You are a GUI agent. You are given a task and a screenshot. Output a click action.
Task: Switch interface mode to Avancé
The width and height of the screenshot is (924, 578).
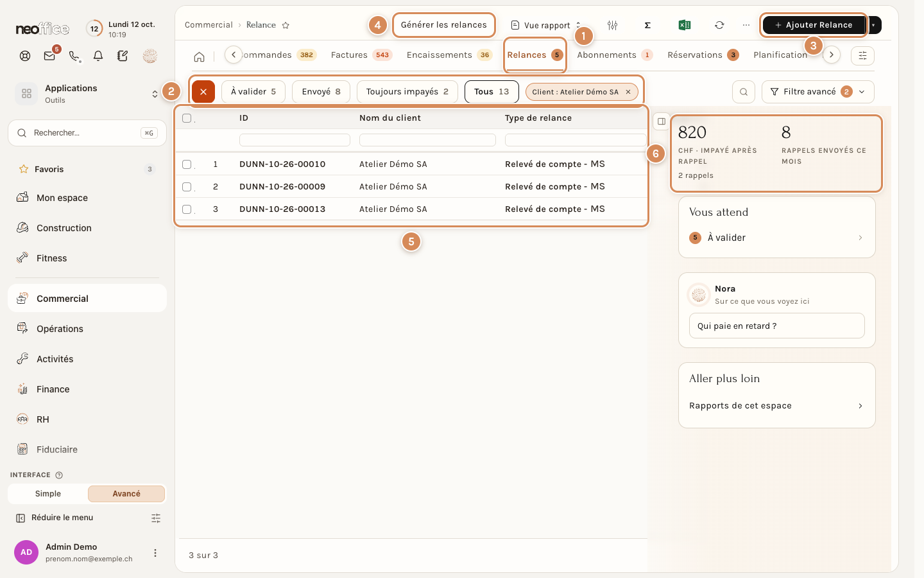(126, 494)
